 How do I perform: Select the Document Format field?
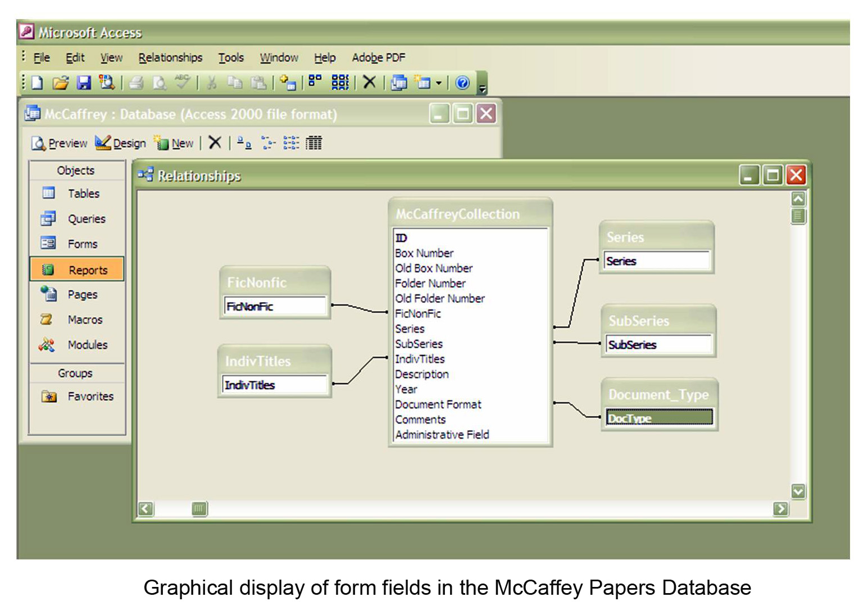pyautogui.click(x=470, y=404)
